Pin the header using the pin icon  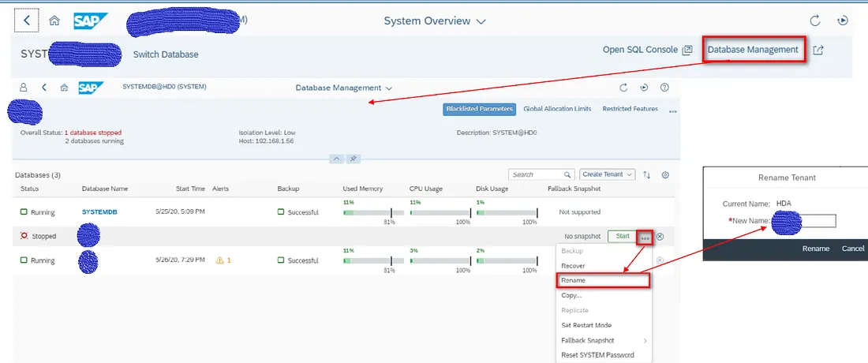tap(353, 159)
